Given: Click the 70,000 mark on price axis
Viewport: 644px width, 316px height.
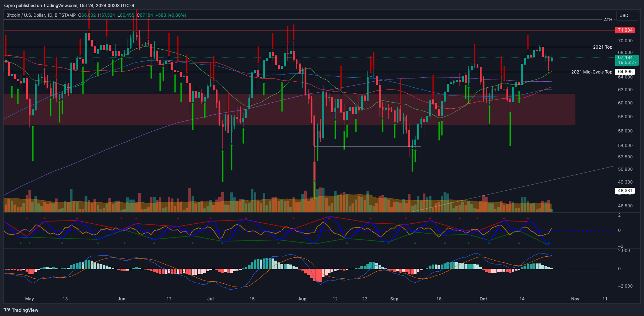Looking at the screenshot, I should pyautogui.click(x=625, y=41).
